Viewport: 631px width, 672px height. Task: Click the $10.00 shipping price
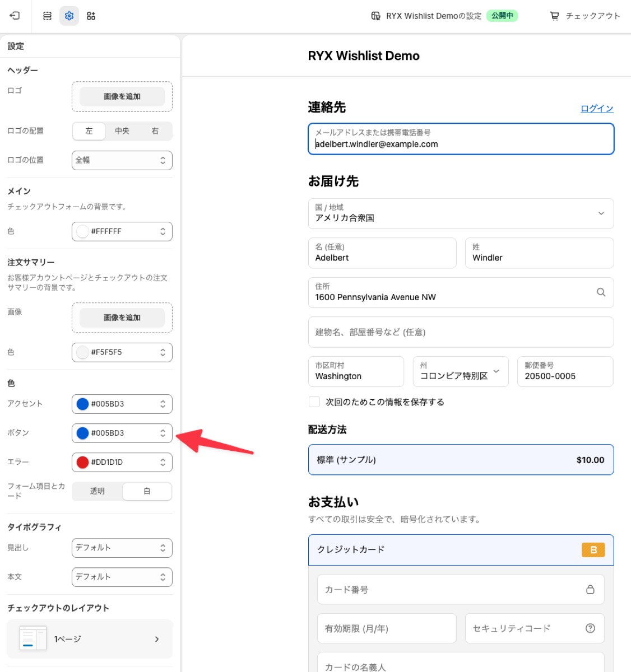coord(590,460)
